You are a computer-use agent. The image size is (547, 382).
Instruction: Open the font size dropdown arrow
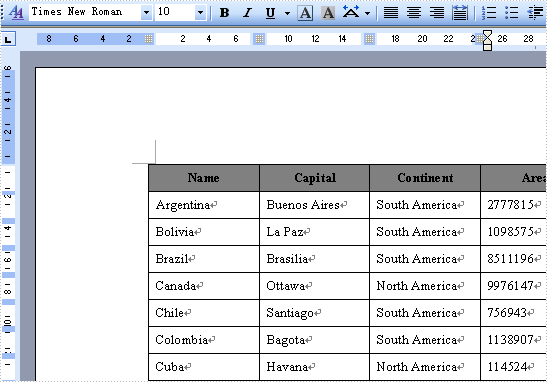click(200, 13)
